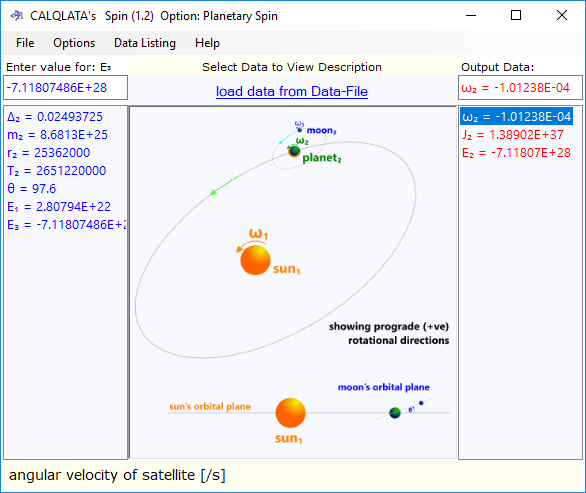
Task: Click the planet globe on the orbital plane line
Action: point(395,413)
